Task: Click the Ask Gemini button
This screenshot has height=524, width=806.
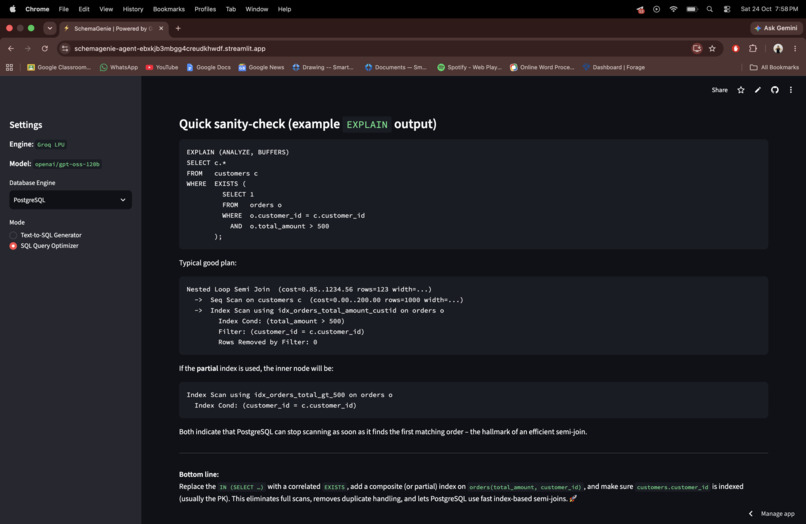Action: (776, 28)
